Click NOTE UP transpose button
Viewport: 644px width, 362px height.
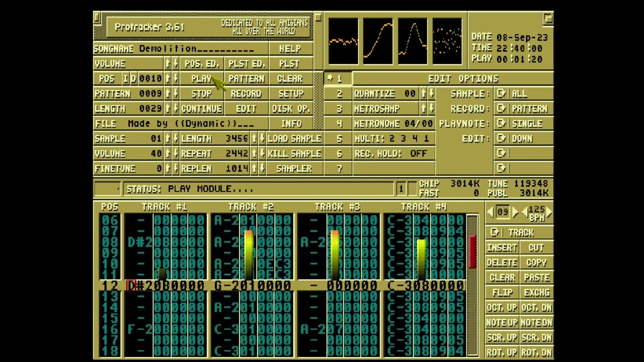(x=502, y=322)
